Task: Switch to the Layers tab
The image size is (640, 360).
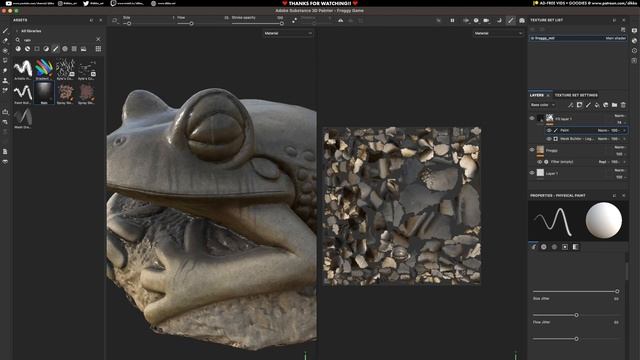Action: pyautogui.click(x=537, y=95)
